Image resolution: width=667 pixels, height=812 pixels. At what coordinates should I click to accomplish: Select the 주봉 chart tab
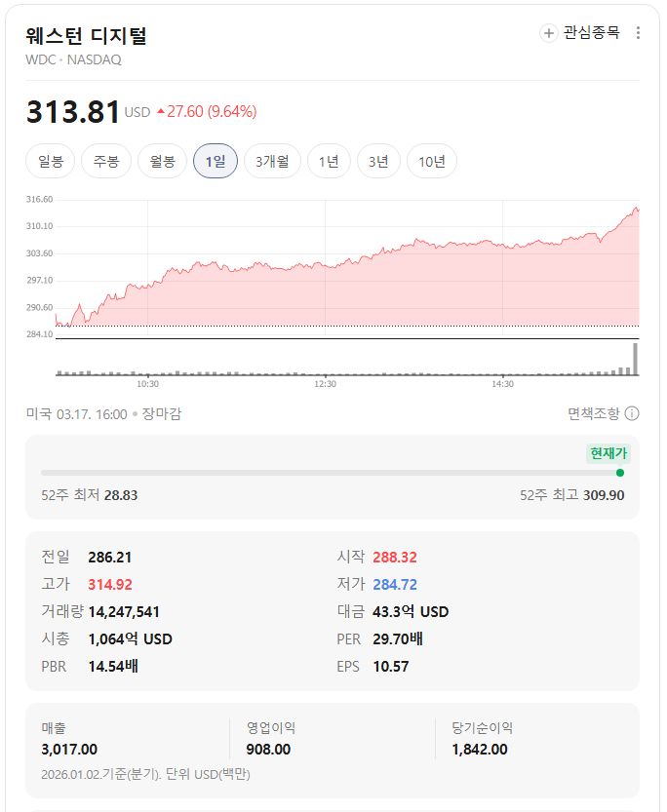106,162
